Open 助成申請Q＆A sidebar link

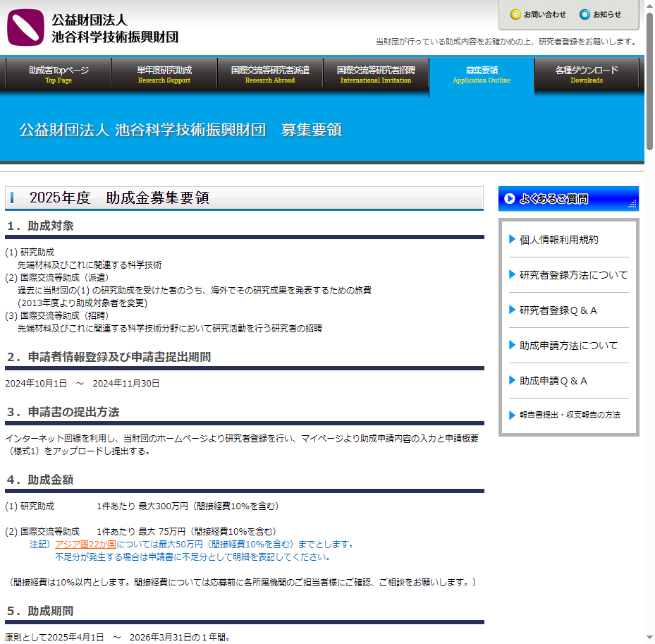tap(553, 381)
